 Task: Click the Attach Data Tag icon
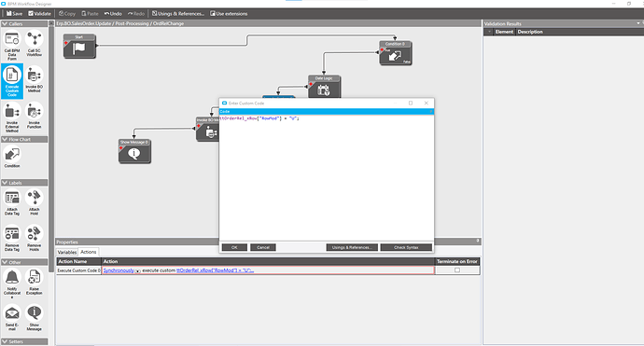[x=12, y=199]
